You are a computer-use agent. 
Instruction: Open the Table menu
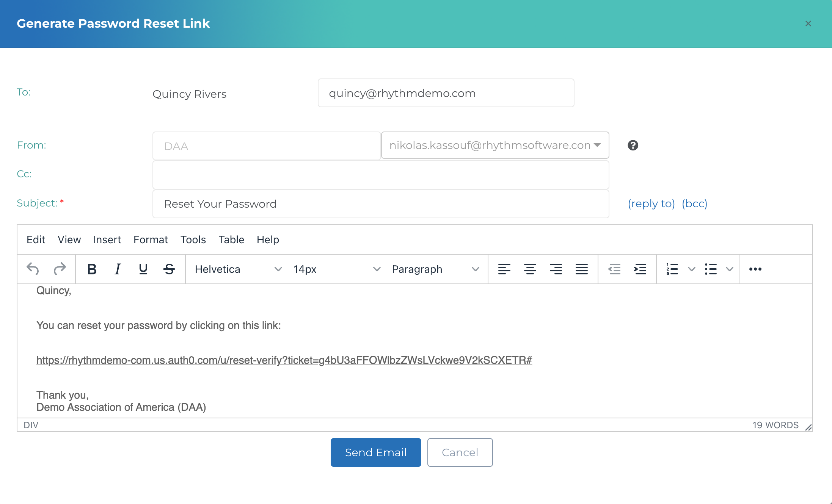click(231, 239)
